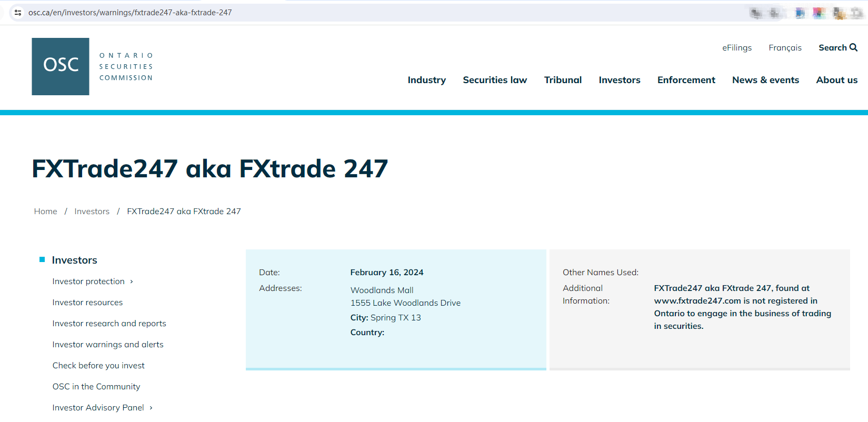Click the Search magnifier icon

tap(853, 47)
